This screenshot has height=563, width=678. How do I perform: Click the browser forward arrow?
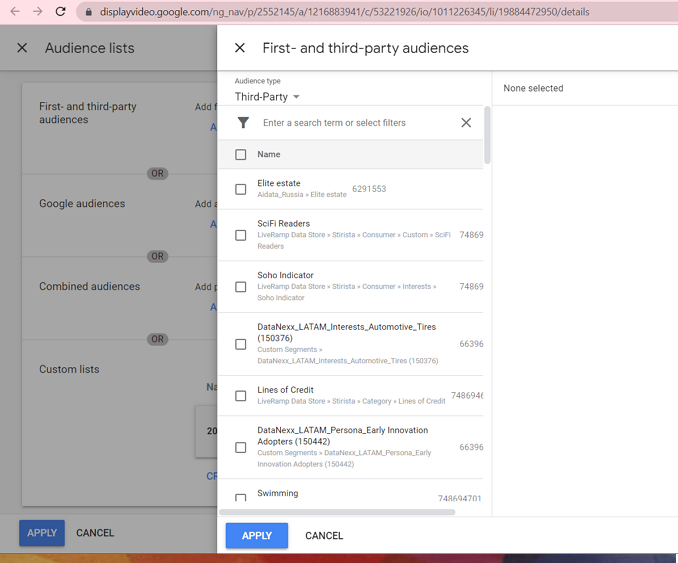(x=38, y=12)
